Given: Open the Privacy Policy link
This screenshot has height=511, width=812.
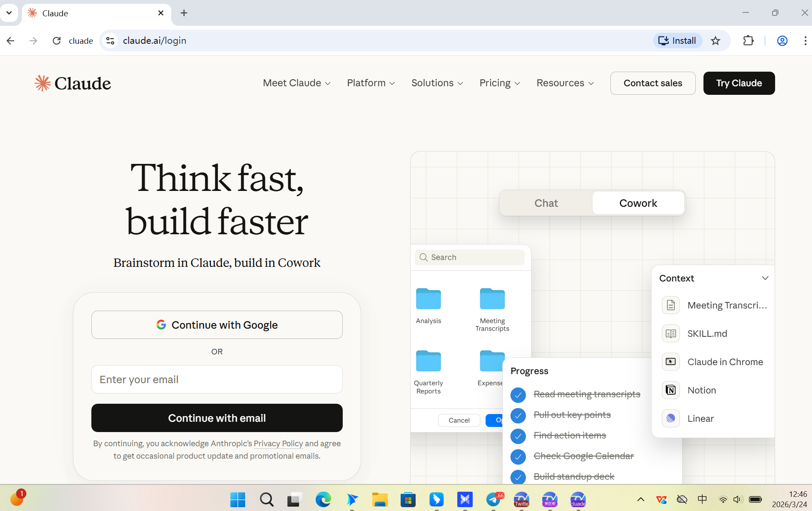Looking at the screenshot, I should tap(278, 444).
